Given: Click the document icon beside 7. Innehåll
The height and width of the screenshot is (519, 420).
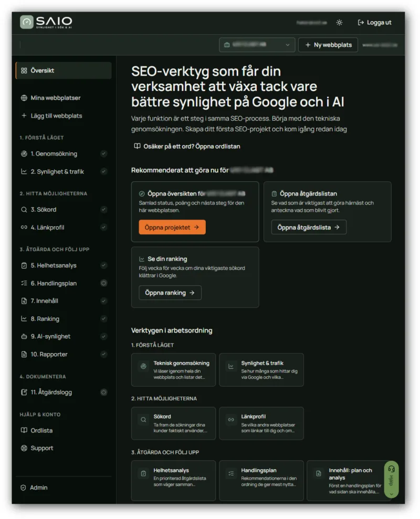Looking at the screenshot, I should [24, 301].
